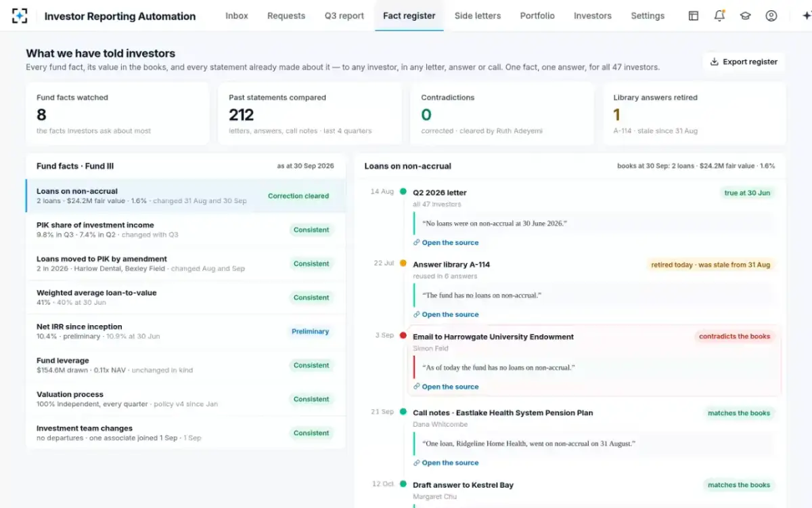812x508 pixels.
Task: Switch to the Portfolio tab
Action: 537,16
